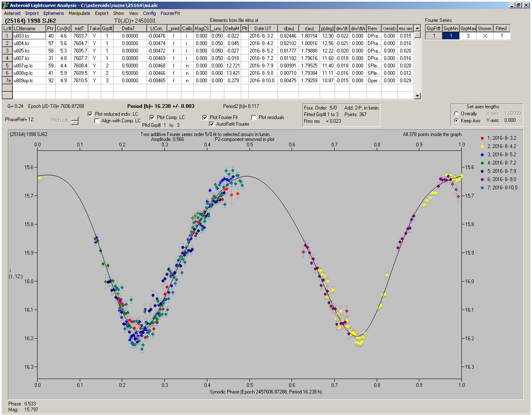Click the GrpMax value 3 cell
Screen dimensions: 532x415
click(468, 36)
